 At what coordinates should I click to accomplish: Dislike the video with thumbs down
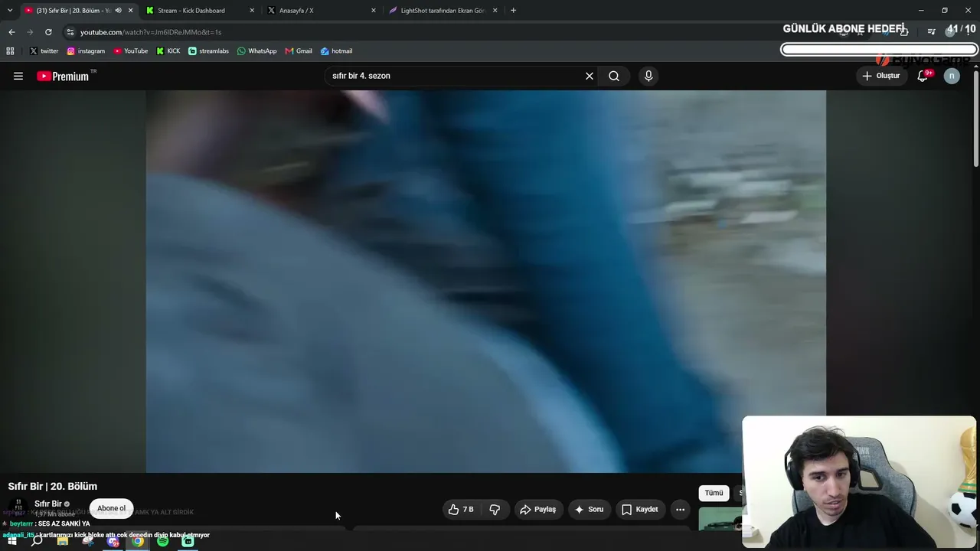point(495,509)
